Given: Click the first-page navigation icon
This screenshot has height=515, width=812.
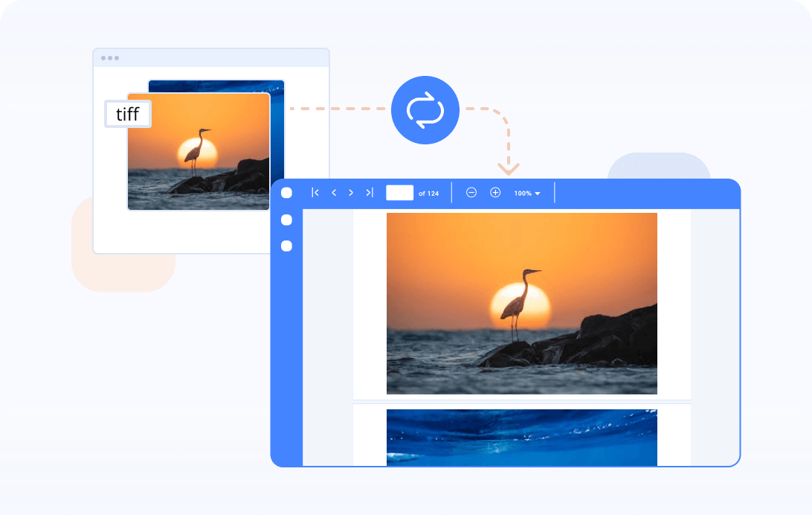Looking at the screenshot, I should [315, 192].
